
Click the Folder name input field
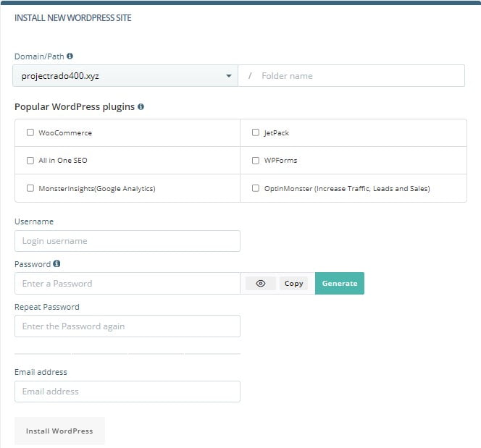351,76
